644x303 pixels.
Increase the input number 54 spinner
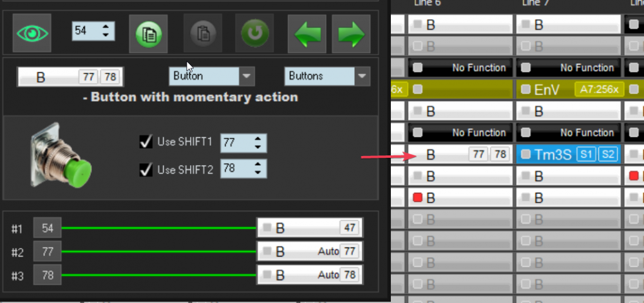coord(106,26)
